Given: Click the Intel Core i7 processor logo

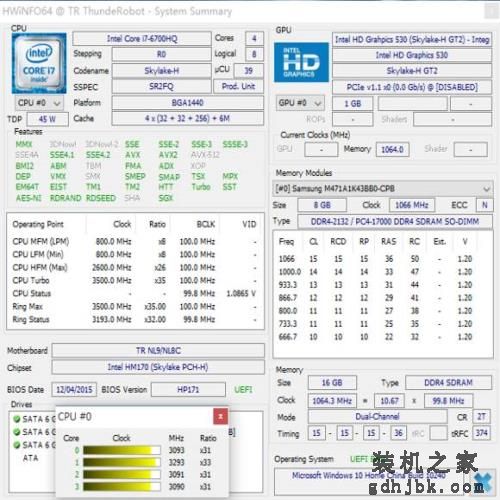Looking at the screenshot, I should [x=39, y=63].
